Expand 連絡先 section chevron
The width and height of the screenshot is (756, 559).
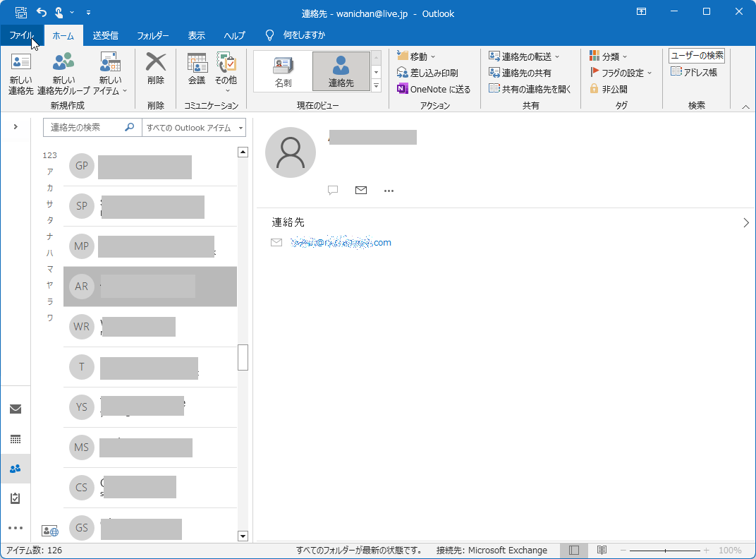[746, 222]
